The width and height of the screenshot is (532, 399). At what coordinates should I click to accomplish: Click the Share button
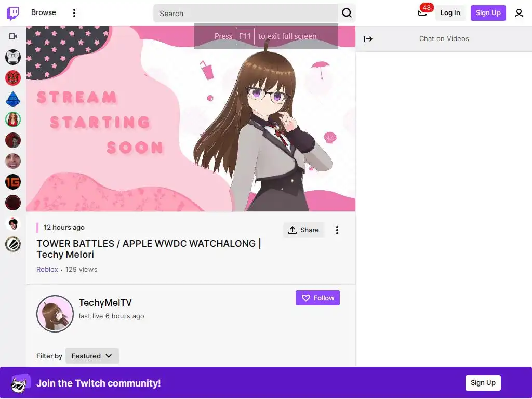[x=303, y=230]
